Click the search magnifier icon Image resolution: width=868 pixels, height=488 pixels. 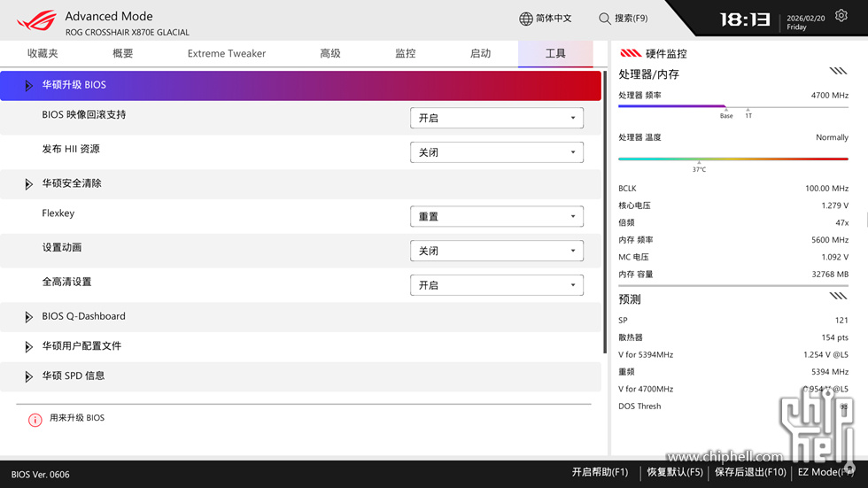pyautogui.click(x=604, y=19)
